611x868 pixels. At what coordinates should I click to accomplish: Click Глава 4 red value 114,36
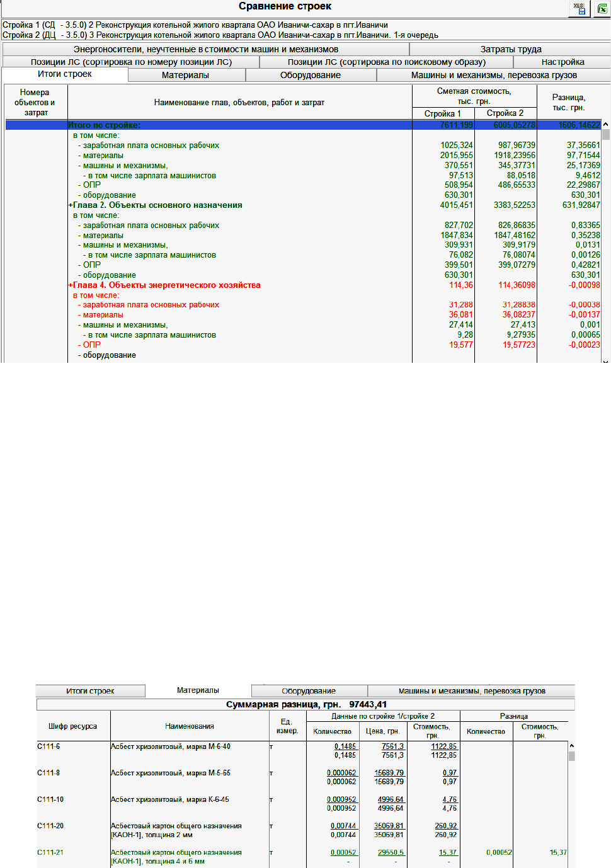point(461,285)
